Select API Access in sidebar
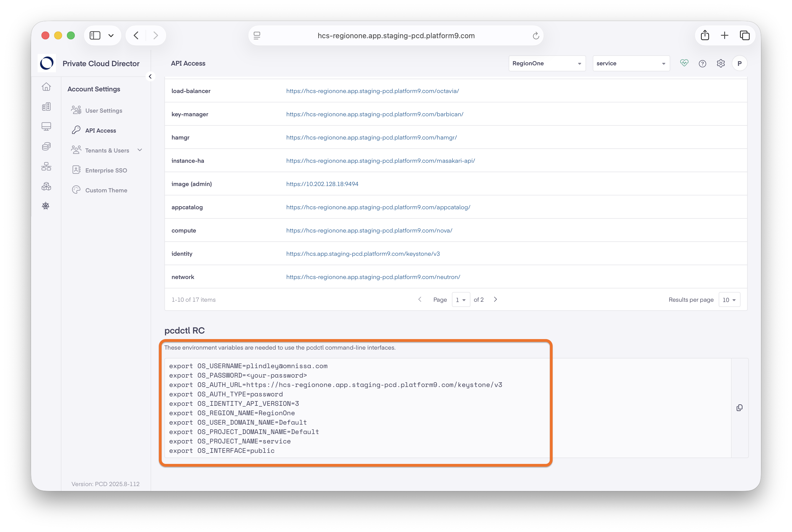792x532 pixels. pos(100,131)
